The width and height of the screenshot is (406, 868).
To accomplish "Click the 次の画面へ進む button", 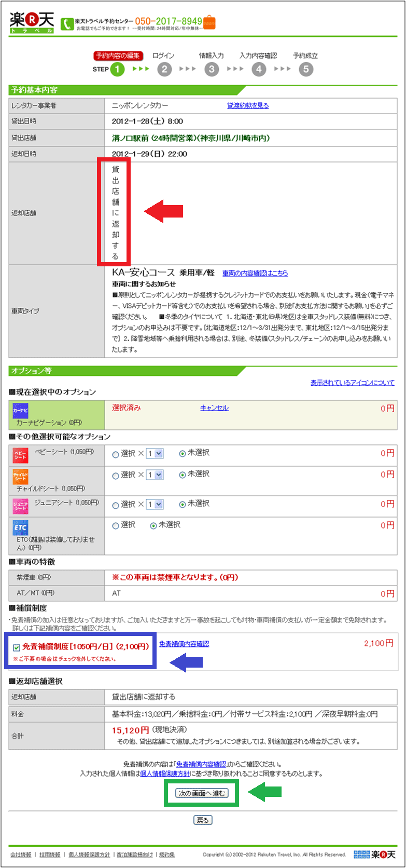I will click(202, 793).
